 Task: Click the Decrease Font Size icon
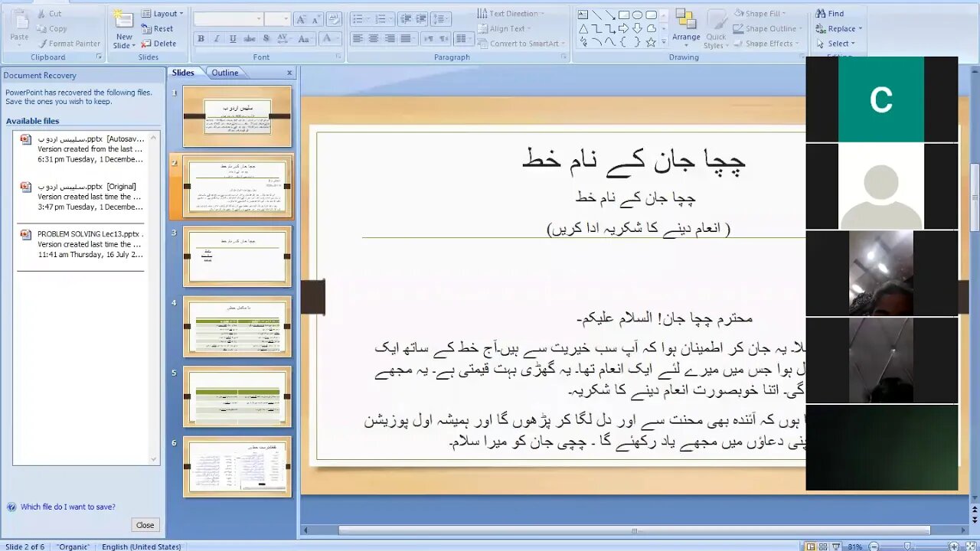[317, 19]
